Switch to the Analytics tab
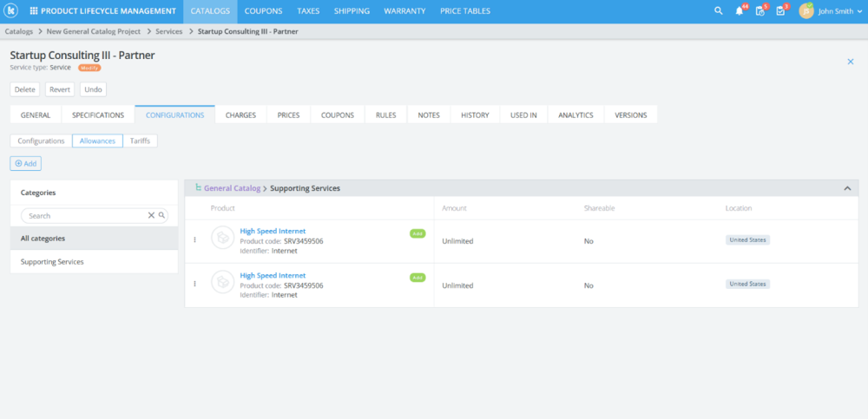Viewport: 868px width, 419px height. pos(575,115)
